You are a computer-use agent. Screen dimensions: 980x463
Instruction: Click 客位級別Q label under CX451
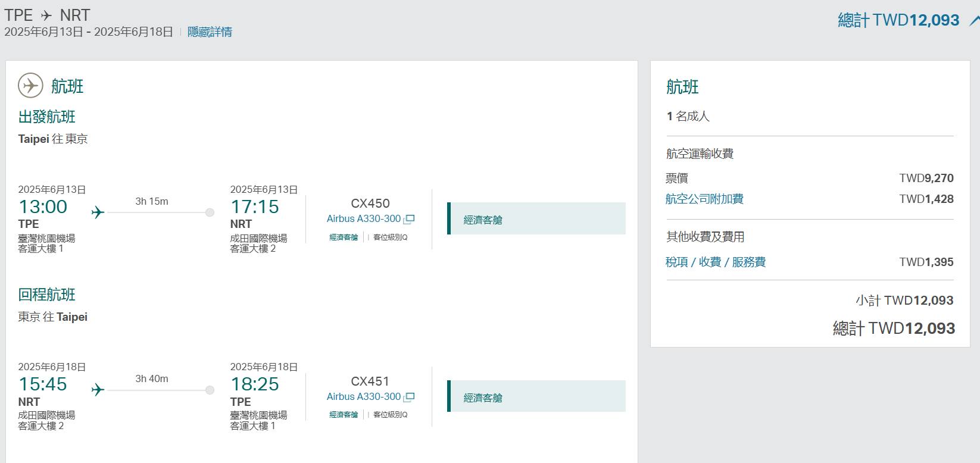390,415
